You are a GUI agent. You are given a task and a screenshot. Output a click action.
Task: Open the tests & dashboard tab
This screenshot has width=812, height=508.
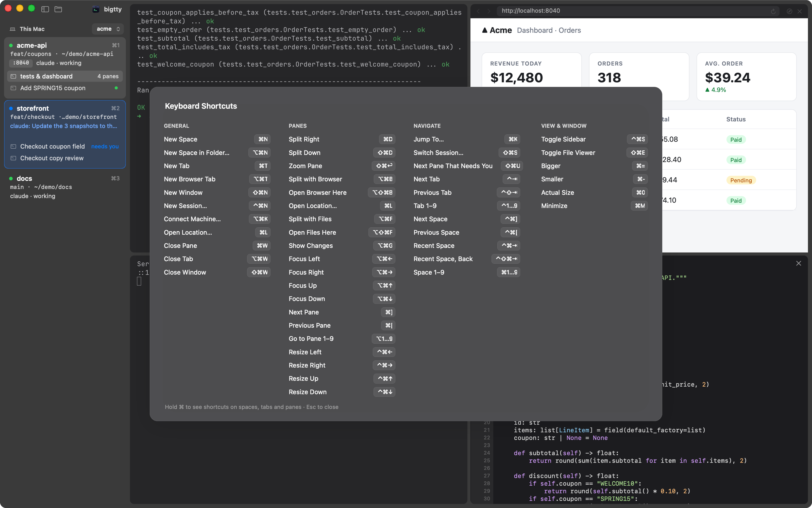tap(65, 76)
